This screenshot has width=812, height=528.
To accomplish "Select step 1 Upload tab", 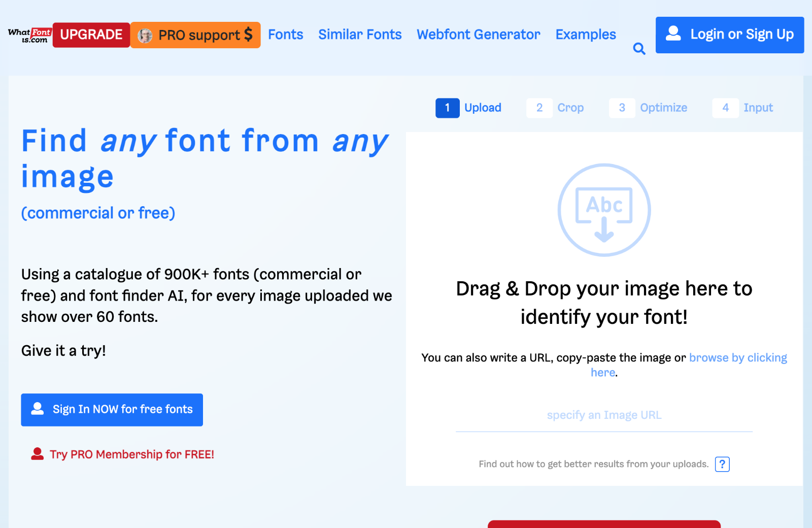I will coord(469,108).
